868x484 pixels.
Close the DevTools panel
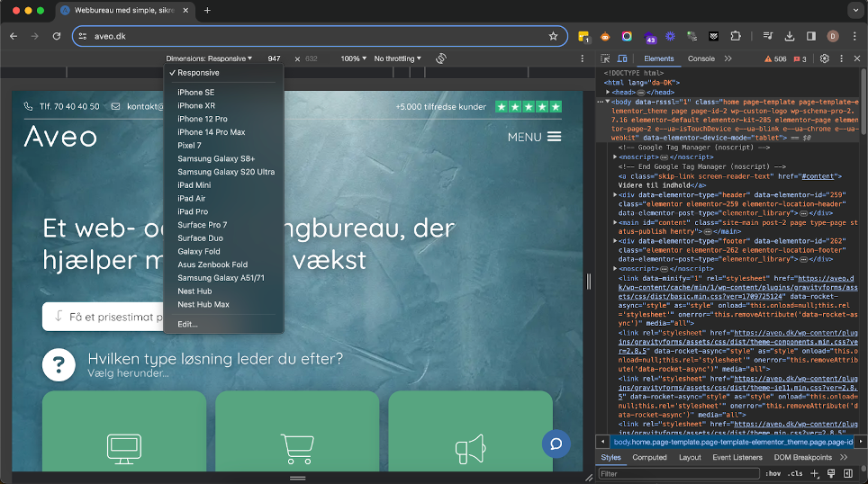point(857,58)
